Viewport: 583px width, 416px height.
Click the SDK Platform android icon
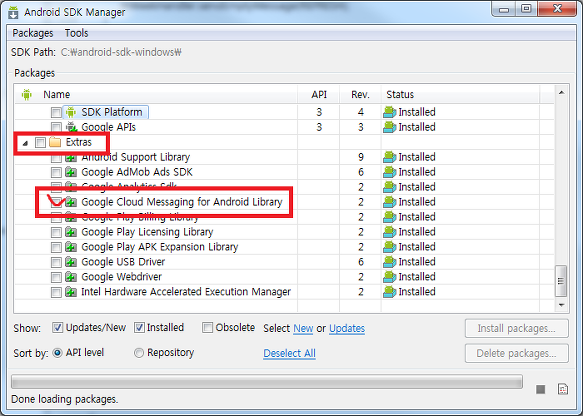coord(71,112)
